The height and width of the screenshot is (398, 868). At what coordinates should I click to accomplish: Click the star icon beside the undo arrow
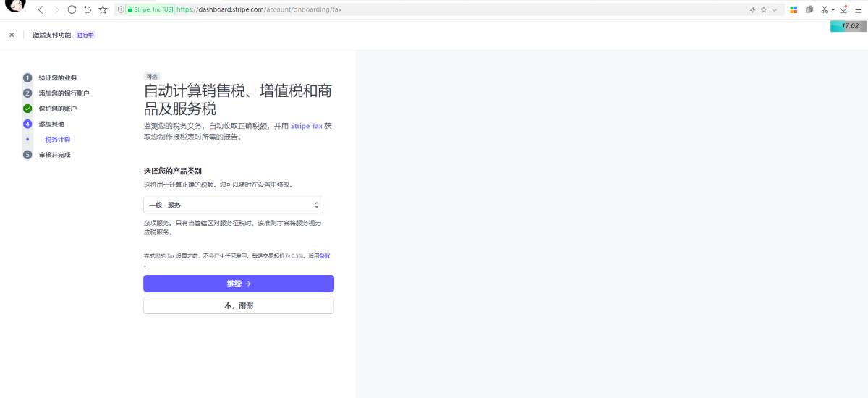tap(103, 10)
